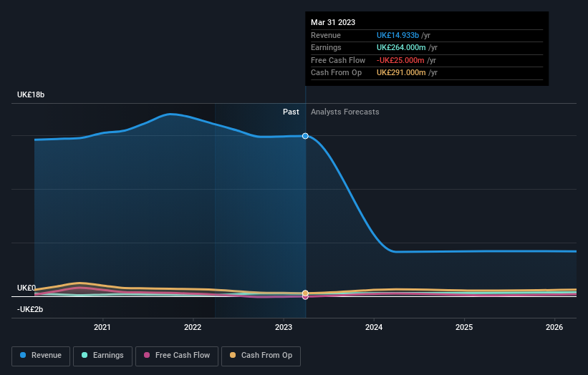Select the 2021 axis label

pyautogui.click(x=102, y=328)
